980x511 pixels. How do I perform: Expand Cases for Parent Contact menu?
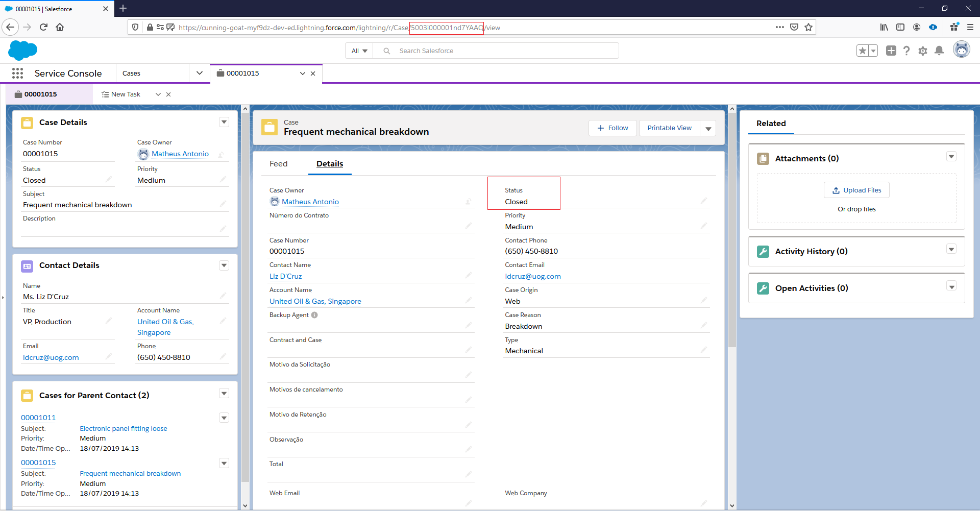pos(224,393)
